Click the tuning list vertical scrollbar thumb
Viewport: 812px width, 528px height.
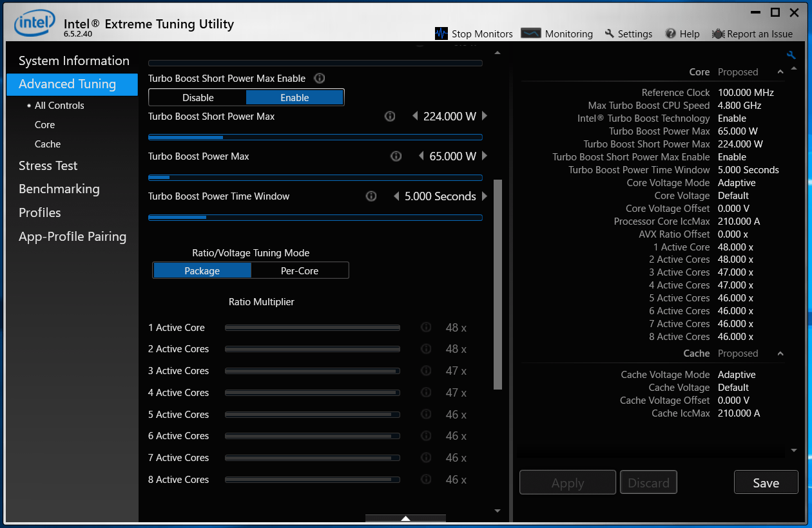pyautogui.click(x=498, y=285)
